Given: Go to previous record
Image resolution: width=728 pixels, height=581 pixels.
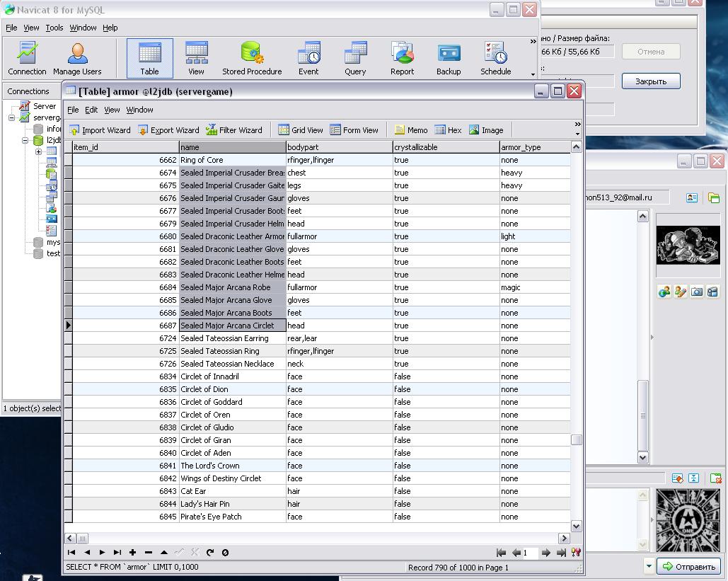Looking at the screenshot, I should tap(87, 552).
